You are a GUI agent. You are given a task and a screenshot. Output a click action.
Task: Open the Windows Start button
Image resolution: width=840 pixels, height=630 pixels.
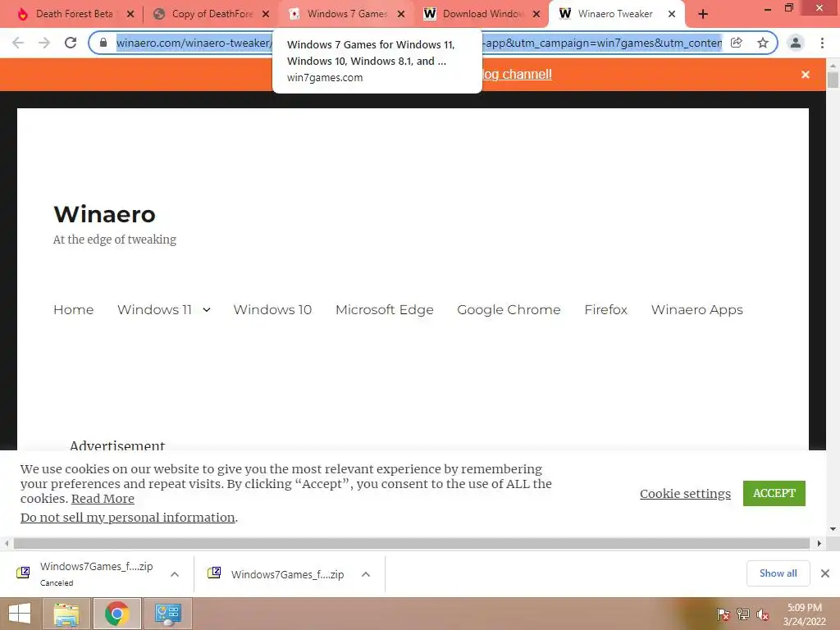[x=20, y=614]
